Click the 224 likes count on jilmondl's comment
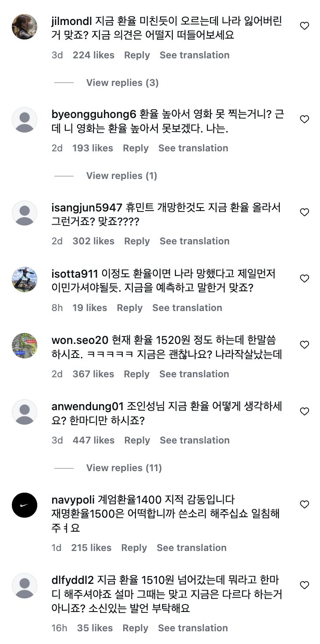320x644 pixels. [x=94, y=55]
